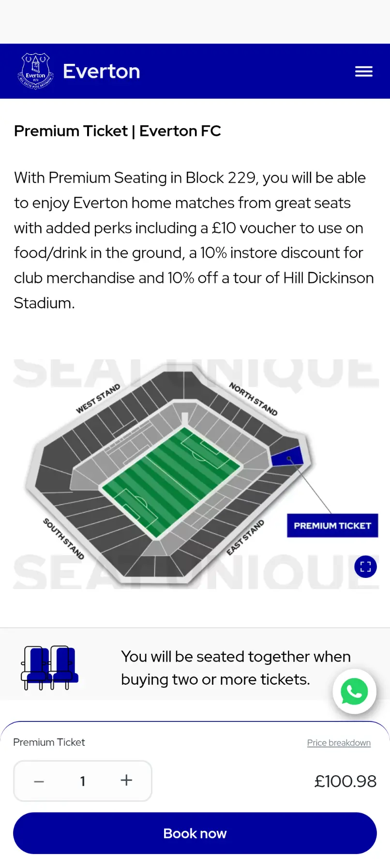Viewport: 390px width, 868px height.
Task: Click the Everton brand name text
Action: 102,72
